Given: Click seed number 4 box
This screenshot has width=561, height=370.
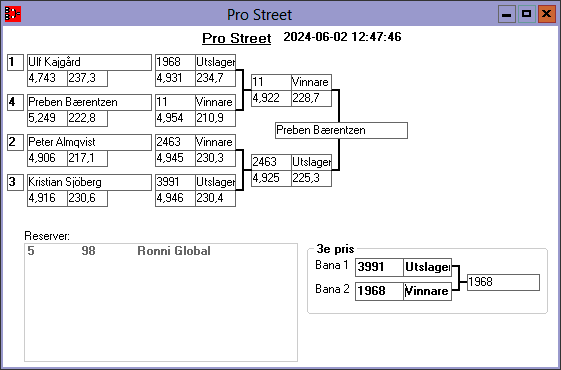Looking at the screenshot, I should tap(15, 102).
